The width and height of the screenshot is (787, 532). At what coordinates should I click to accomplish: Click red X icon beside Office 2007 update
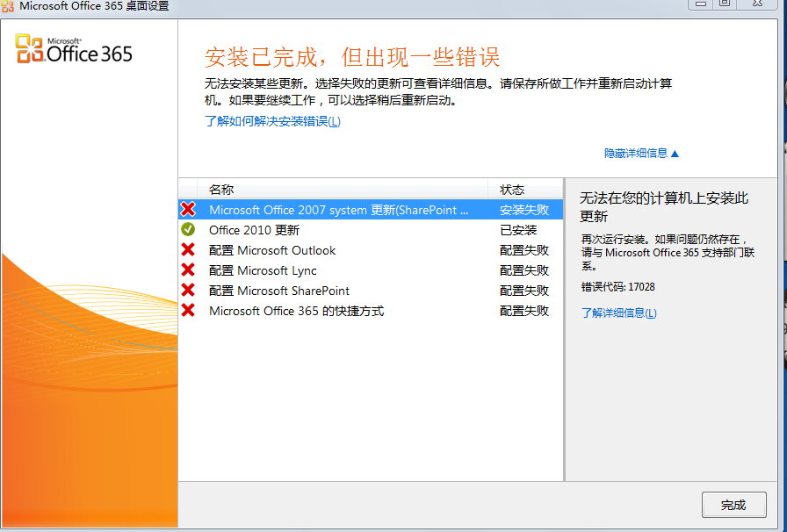188,209
